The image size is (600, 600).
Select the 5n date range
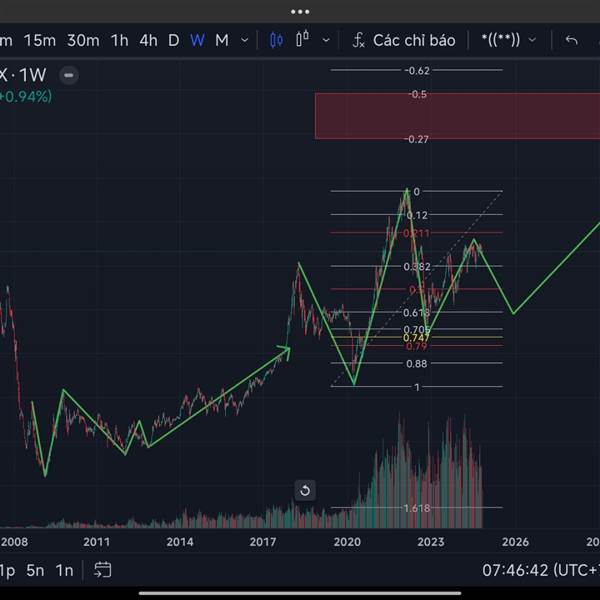(x=35, y=571)
